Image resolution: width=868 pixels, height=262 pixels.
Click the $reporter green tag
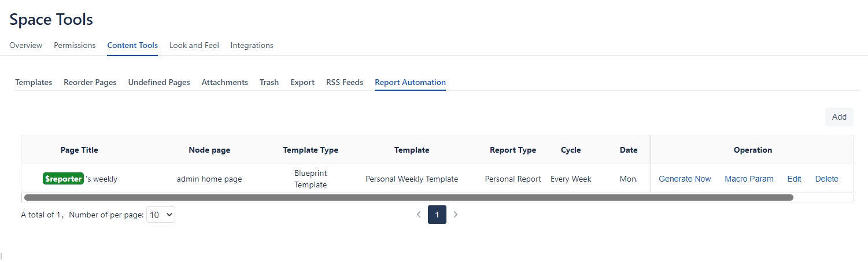64,179
